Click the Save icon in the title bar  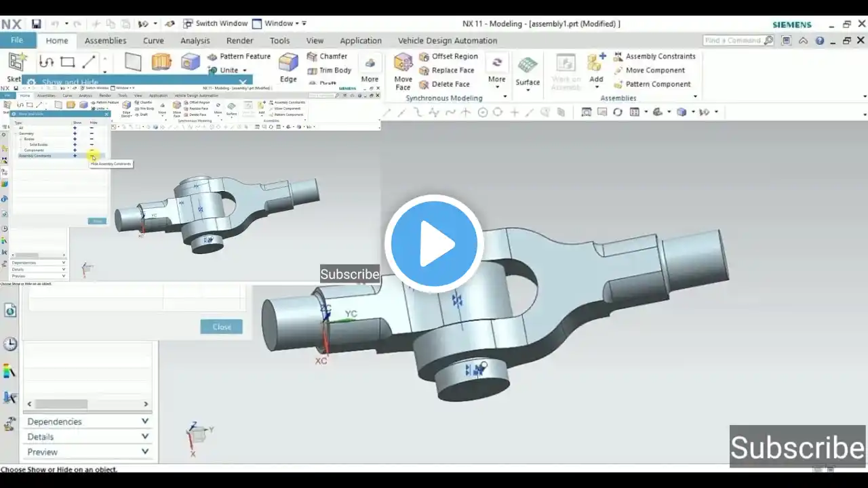[x=36, y=24]
